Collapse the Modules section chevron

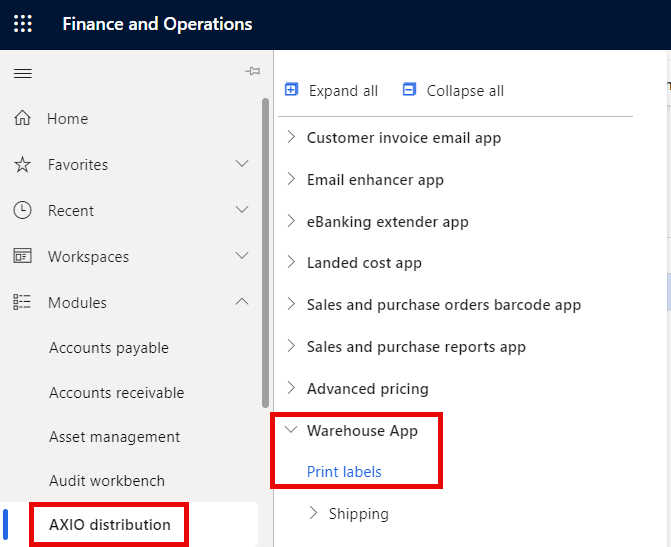click(x=241, y=302)
